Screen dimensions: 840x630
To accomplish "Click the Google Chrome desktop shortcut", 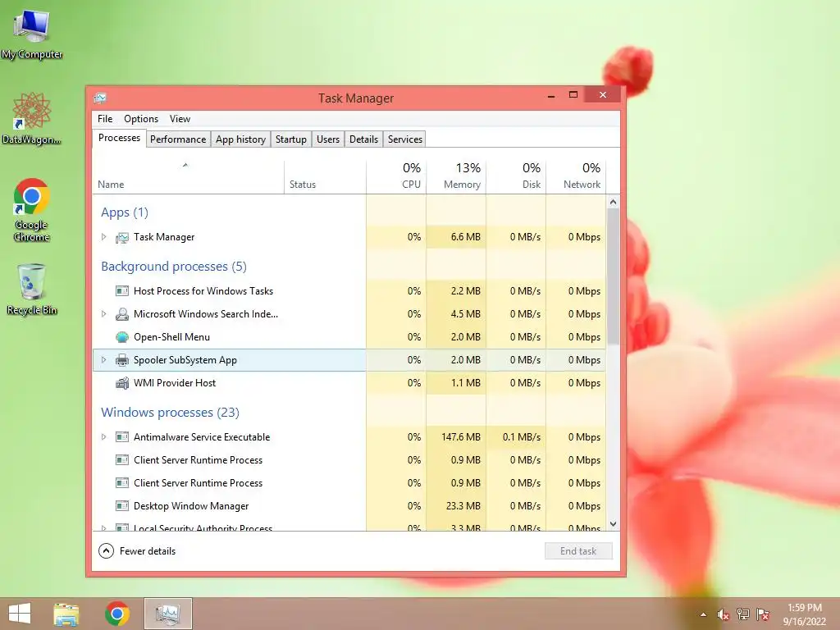I will click(x=32, y=210).
